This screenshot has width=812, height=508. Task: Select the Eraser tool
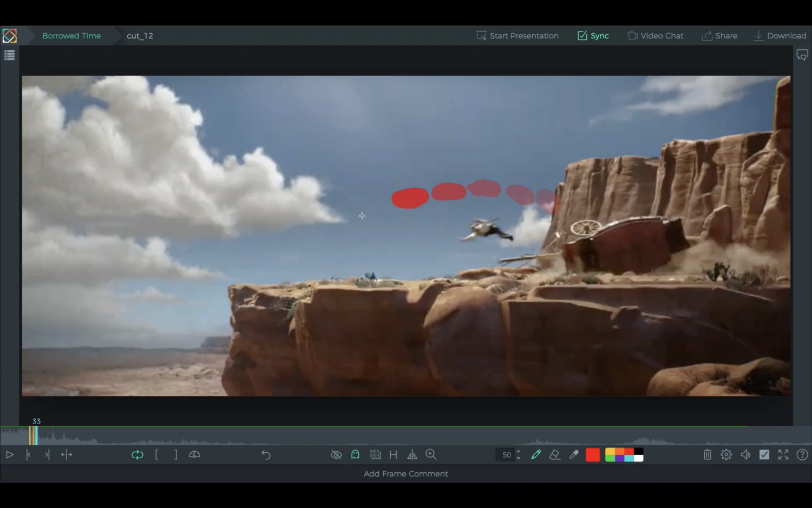point(555,454)
